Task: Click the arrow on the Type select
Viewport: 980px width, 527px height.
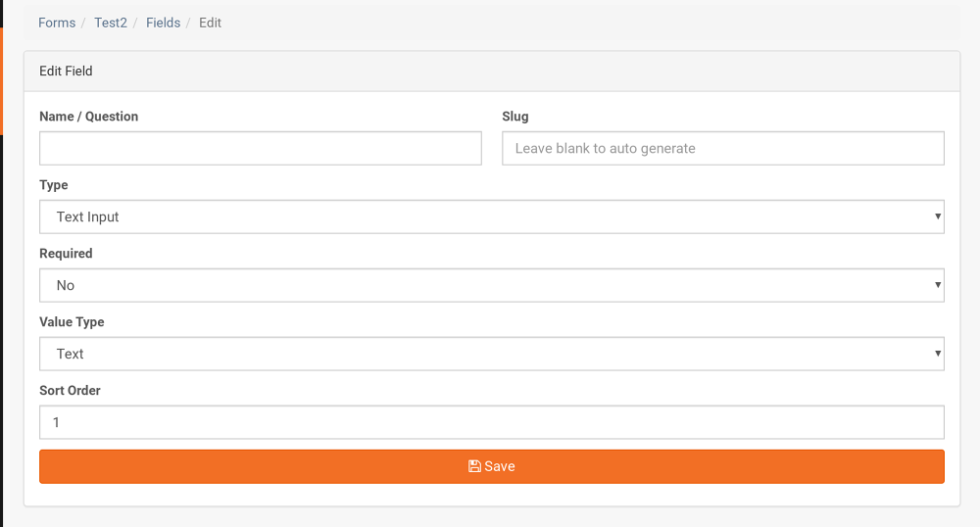Action: coord(938,216)
